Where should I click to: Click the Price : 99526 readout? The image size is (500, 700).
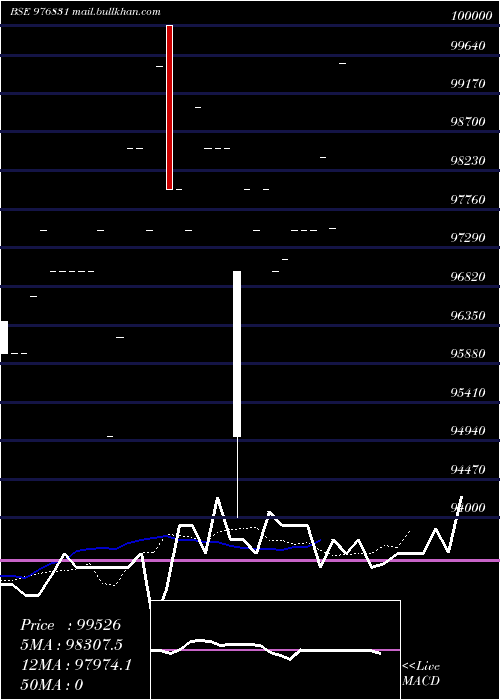point(71,625)
